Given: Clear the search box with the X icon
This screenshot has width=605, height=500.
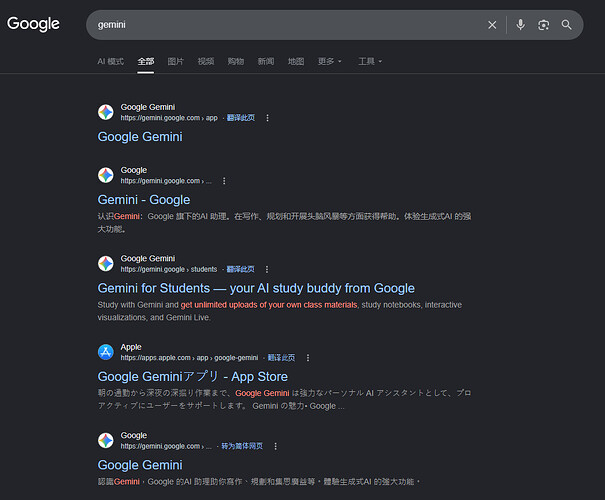Looking at the screenshot, I should coord(492,25).
